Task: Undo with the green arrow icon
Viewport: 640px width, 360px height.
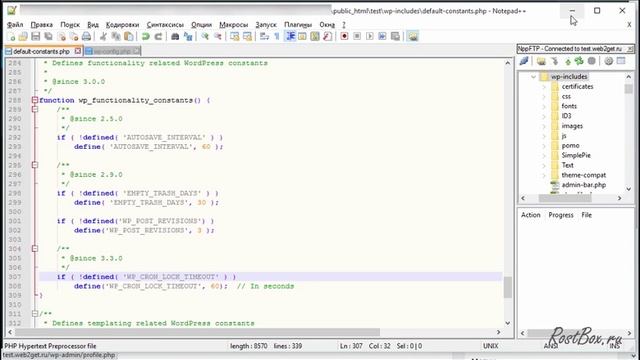Action: pos(146,37)
